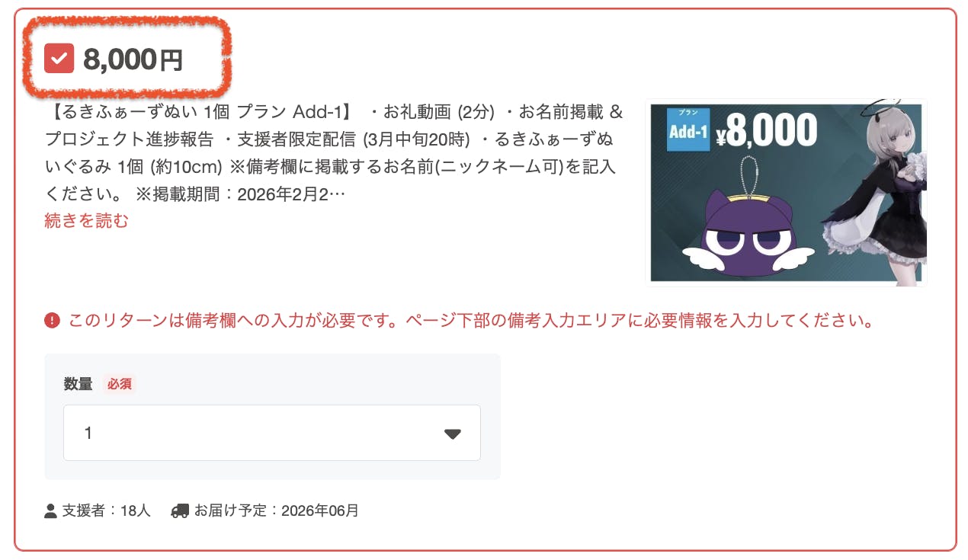Click the 数量 field label
968x560 pixels.
pyautogui.click(x=78, y=384)
